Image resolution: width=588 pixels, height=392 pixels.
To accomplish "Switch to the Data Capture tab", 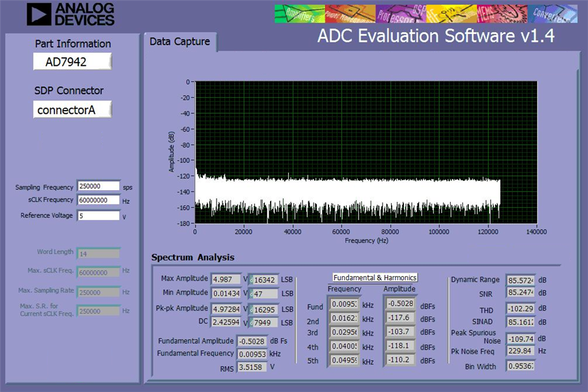I will 180,42.
